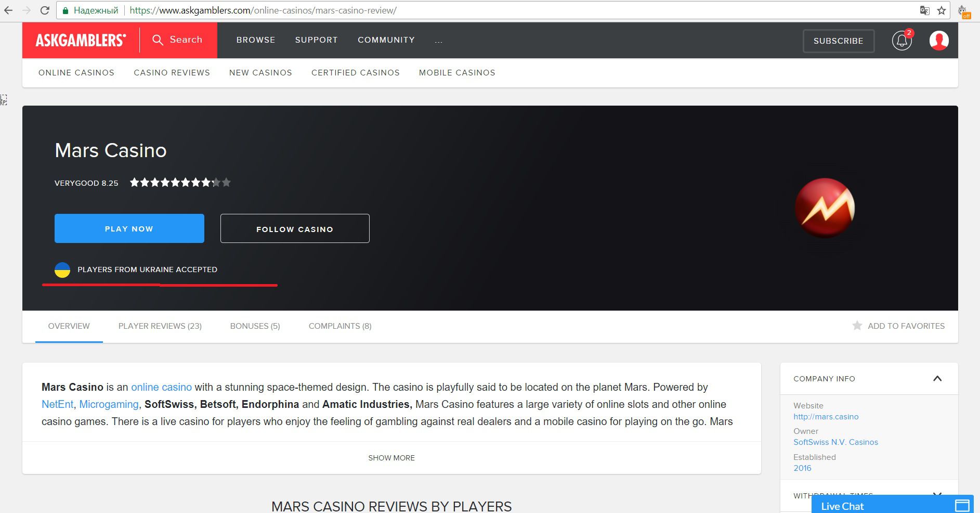
Task: Click the Mars Casino Reviews by Players heading
Action: (x=391, y=506)
